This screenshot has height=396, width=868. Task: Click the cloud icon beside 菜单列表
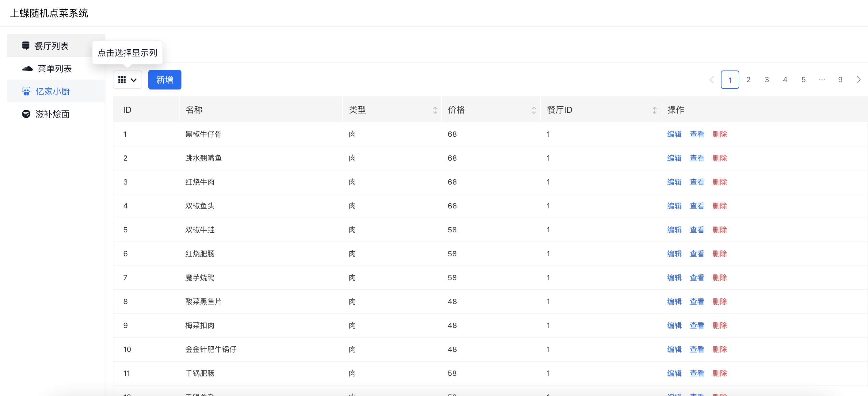[27, 69]
